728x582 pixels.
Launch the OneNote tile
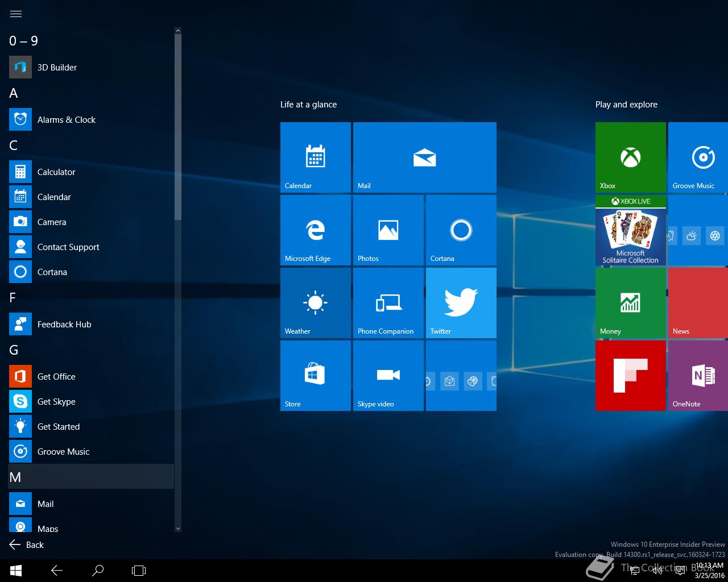[698, 376]
